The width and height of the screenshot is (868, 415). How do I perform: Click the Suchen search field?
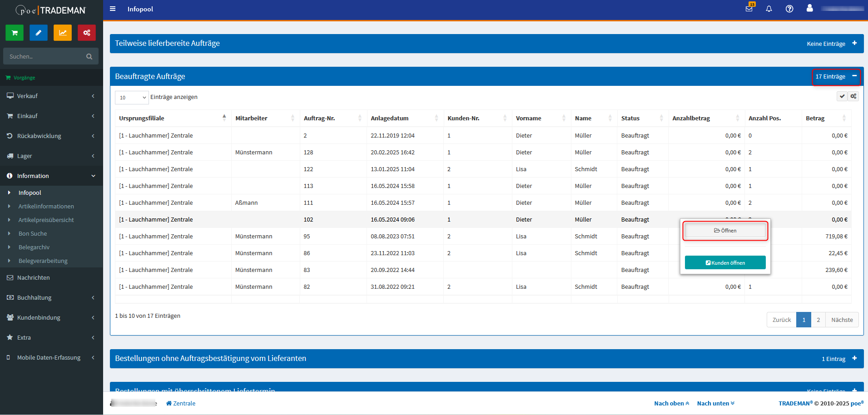click(x=45, y=56)
